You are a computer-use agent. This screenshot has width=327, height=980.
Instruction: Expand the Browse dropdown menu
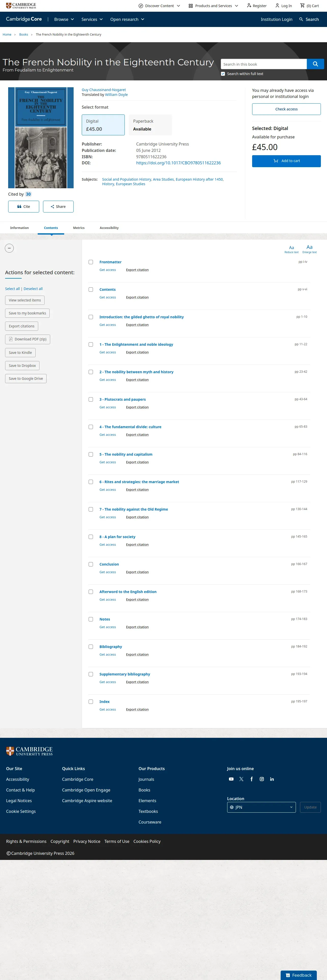64,19
